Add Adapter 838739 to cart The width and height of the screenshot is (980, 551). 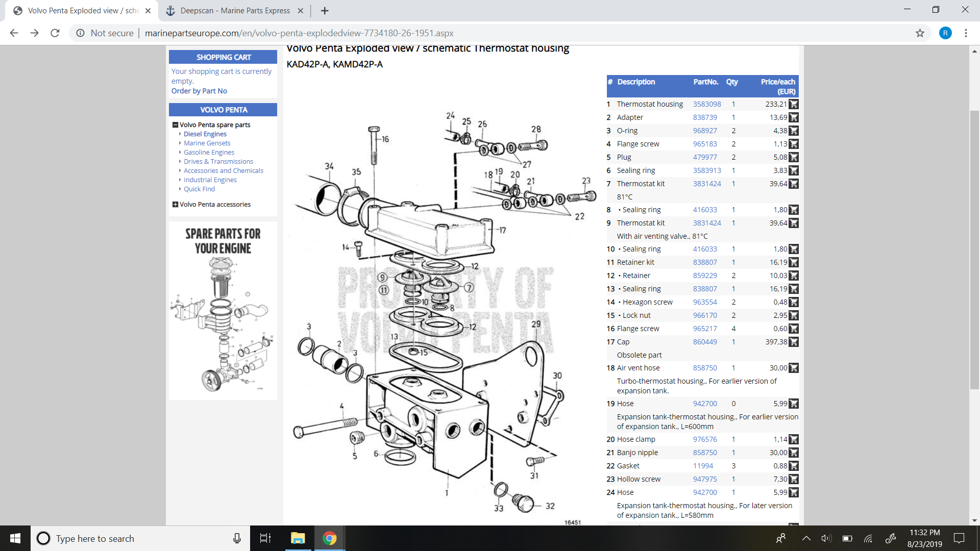point(794,117)
